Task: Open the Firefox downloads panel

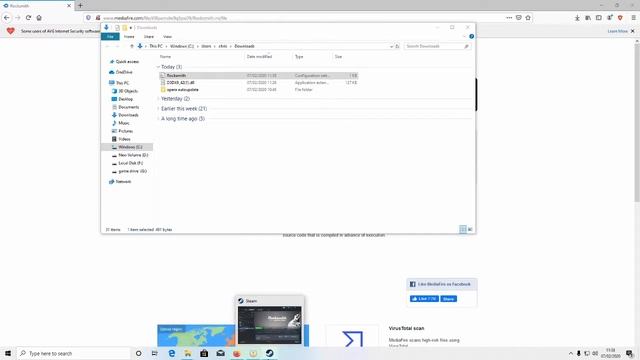Action: tap(577, 18)
